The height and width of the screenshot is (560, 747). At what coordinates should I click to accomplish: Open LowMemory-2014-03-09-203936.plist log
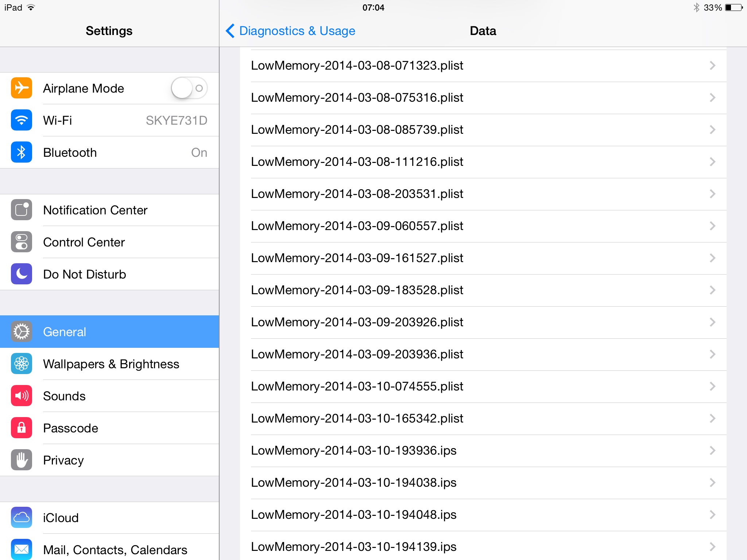point(483,354)
